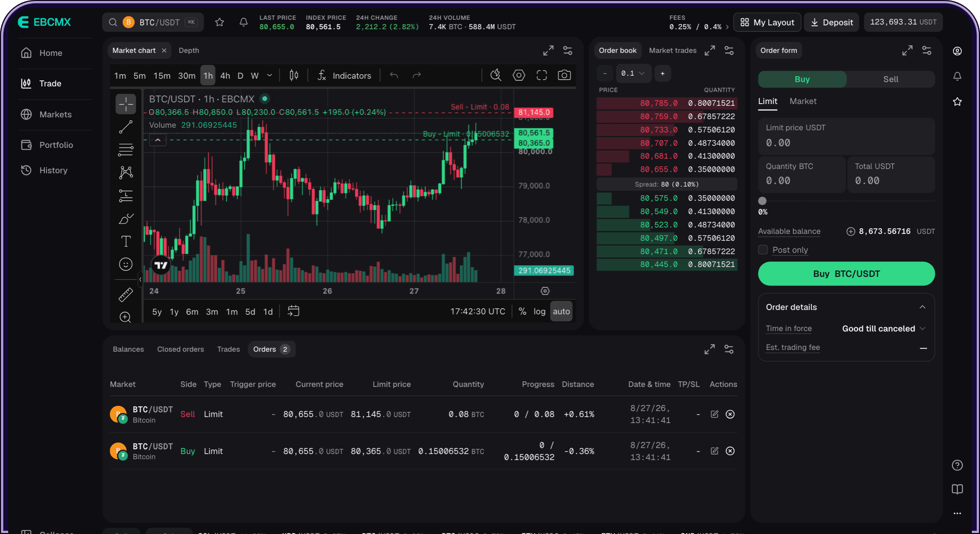
Task: Click the order amount percentage slider handle
Action: (x=762, y=201)
